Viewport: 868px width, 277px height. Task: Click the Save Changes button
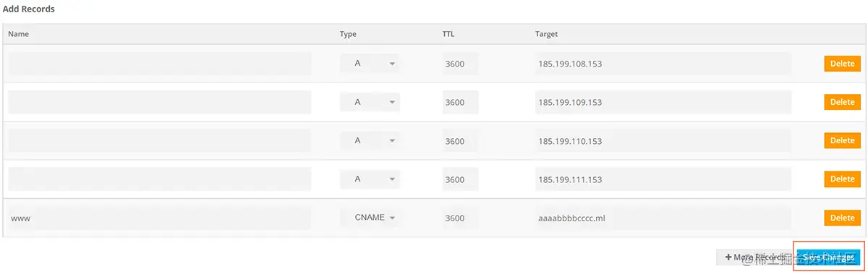[x=828, y=257]
